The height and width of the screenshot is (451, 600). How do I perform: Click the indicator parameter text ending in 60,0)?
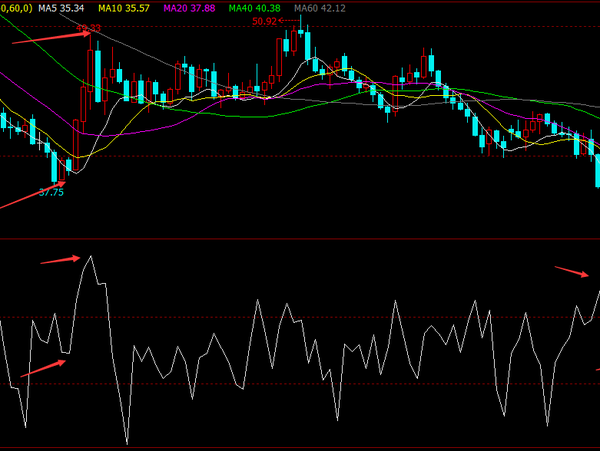(x=15, y=8)
